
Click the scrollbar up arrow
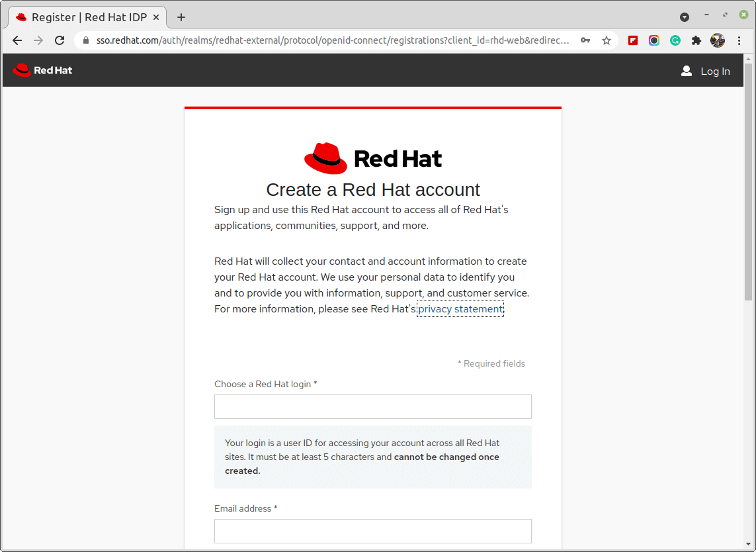(x=748, y=59)
